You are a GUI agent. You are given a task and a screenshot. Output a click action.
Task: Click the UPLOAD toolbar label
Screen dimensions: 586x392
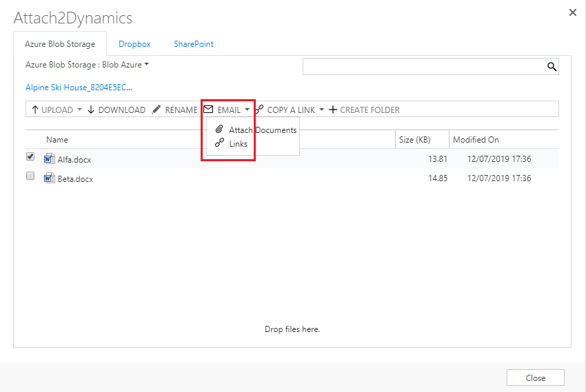(57, 110)
